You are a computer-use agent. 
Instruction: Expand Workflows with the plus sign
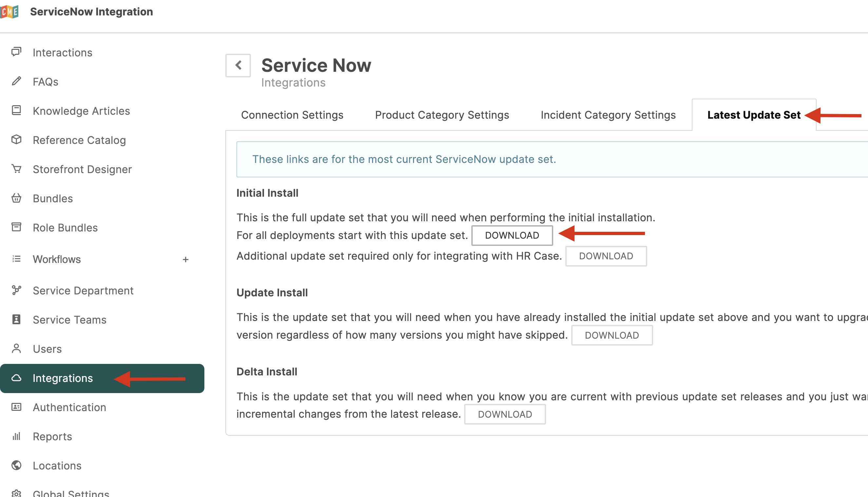(x=185, y=259)
